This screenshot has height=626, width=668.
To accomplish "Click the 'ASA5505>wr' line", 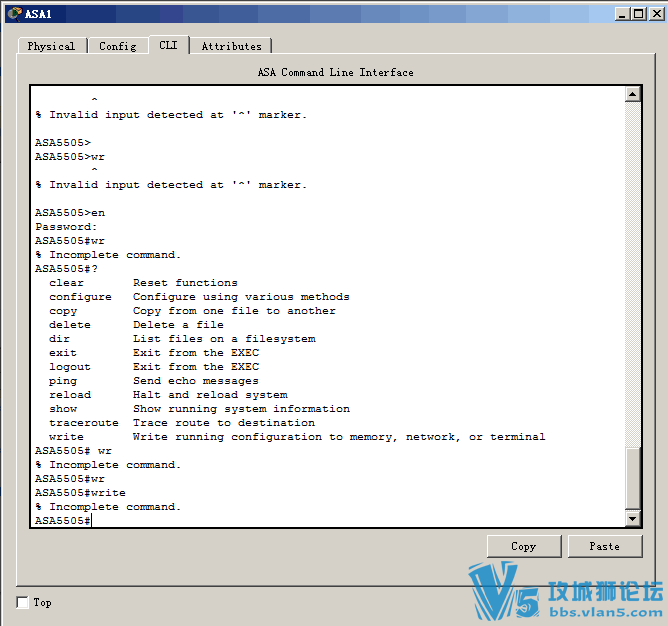I will click(x=70, y=157).
